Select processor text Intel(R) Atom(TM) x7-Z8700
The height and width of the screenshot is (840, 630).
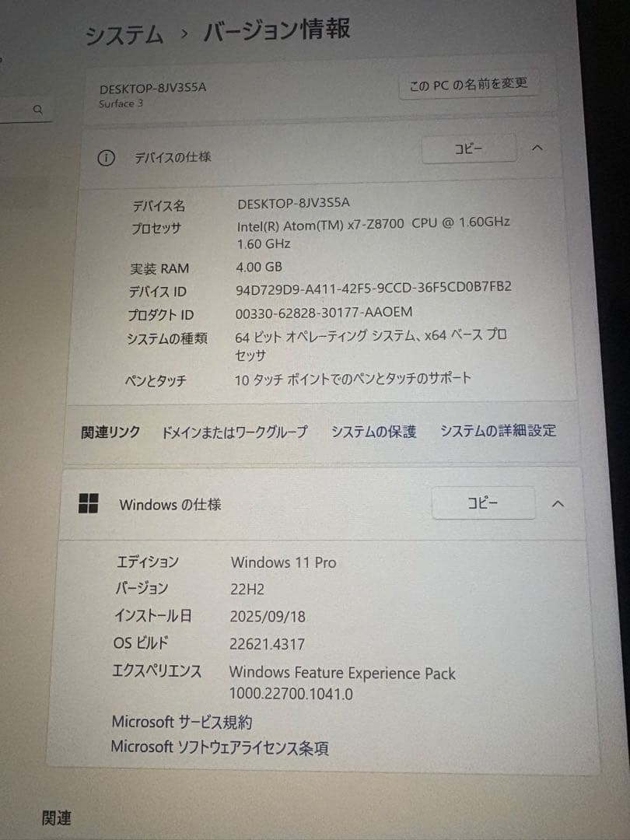tap(320, 225)
